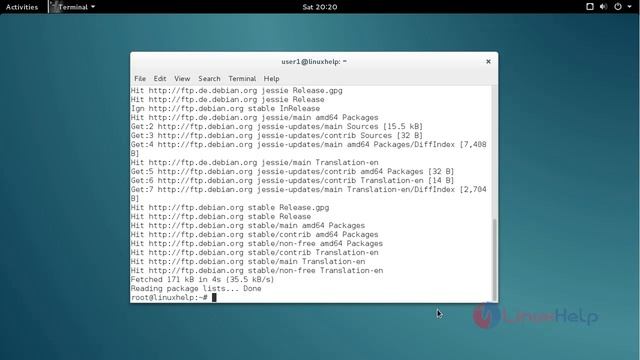Click the 'jessie/main amd64 Packages' line
This screenshot has height=360, width=640.
(x=254, y=118)
